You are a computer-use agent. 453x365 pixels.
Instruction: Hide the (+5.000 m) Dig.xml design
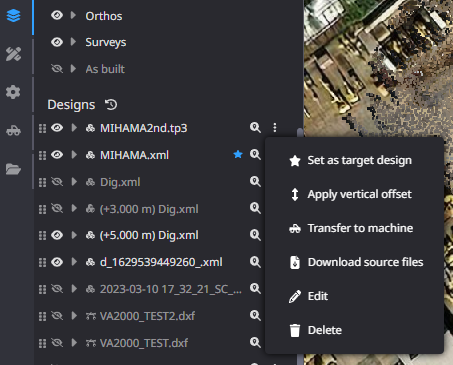click(x=57, y=235)
